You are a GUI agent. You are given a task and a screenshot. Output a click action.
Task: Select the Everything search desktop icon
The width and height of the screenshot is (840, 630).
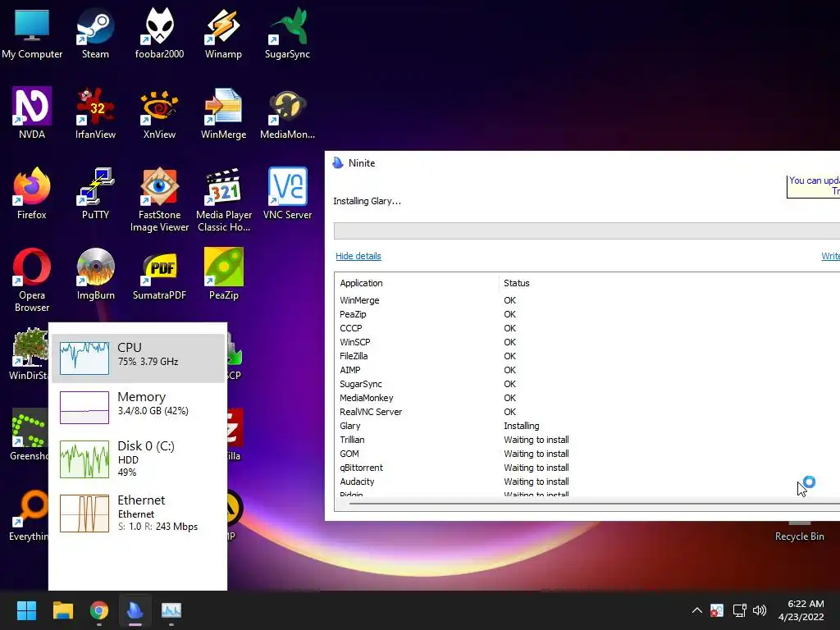click(29, 515)
